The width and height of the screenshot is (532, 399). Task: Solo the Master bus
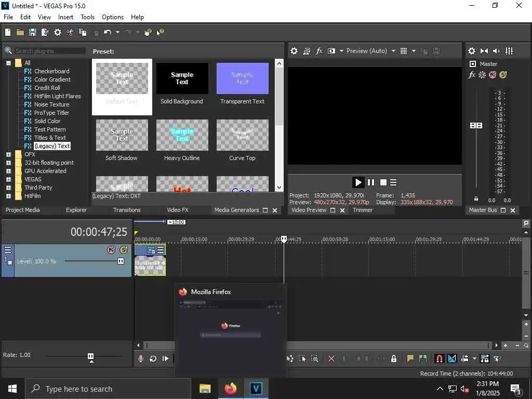(x=503, y=75)
